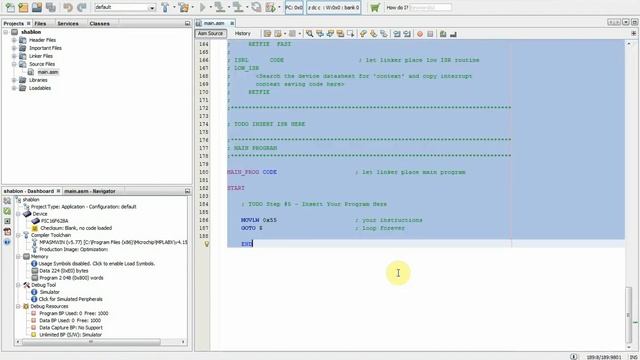
Task: Click the Shift Line Left icon
Action: click(397, 34)
